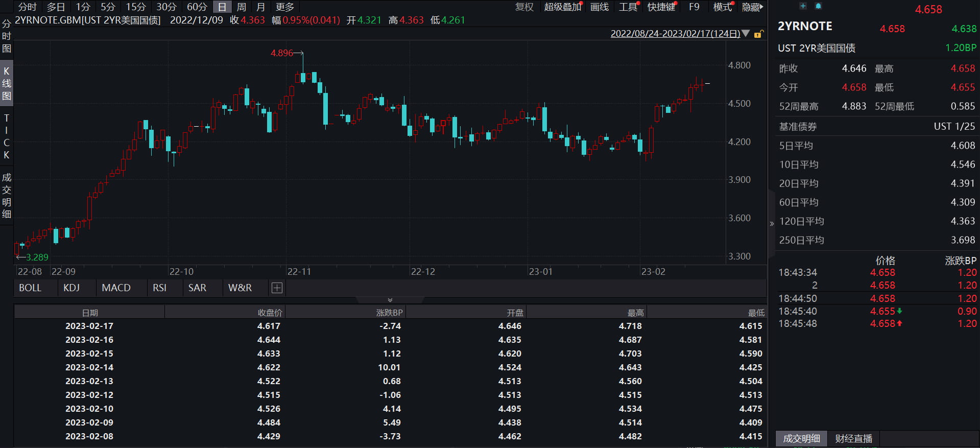
Task: Switch to the 30分 chart
Action: (166, 7)
